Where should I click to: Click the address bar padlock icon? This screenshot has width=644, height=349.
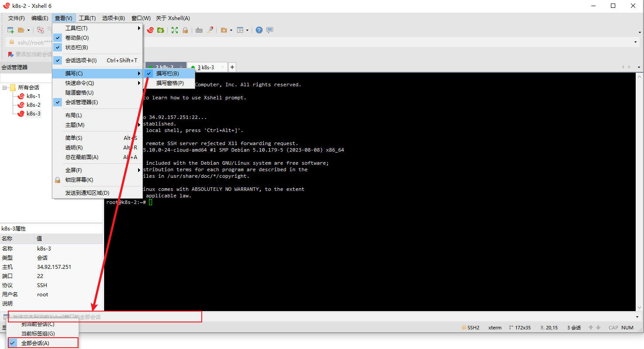(12, 42)
